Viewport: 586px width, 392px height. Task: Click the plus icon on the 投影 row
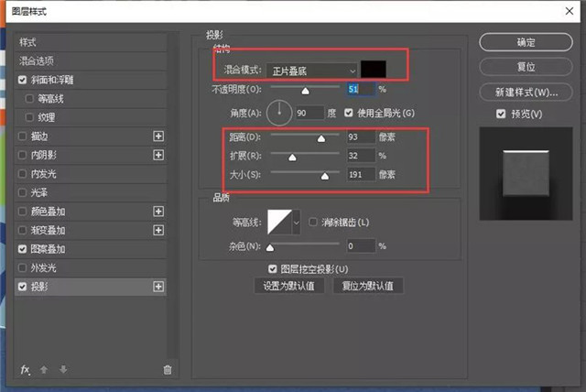(x=158, y=287)
